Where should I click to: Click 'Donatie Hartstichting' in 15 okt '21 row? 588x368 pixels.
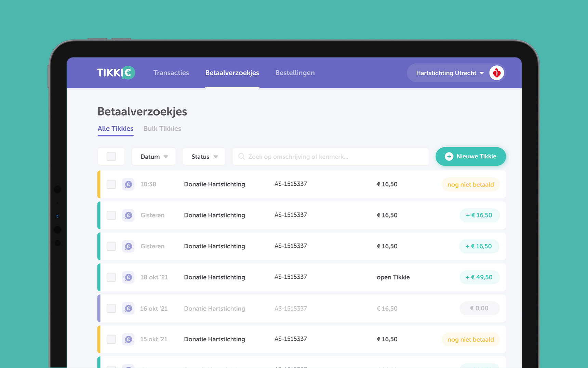214,339
